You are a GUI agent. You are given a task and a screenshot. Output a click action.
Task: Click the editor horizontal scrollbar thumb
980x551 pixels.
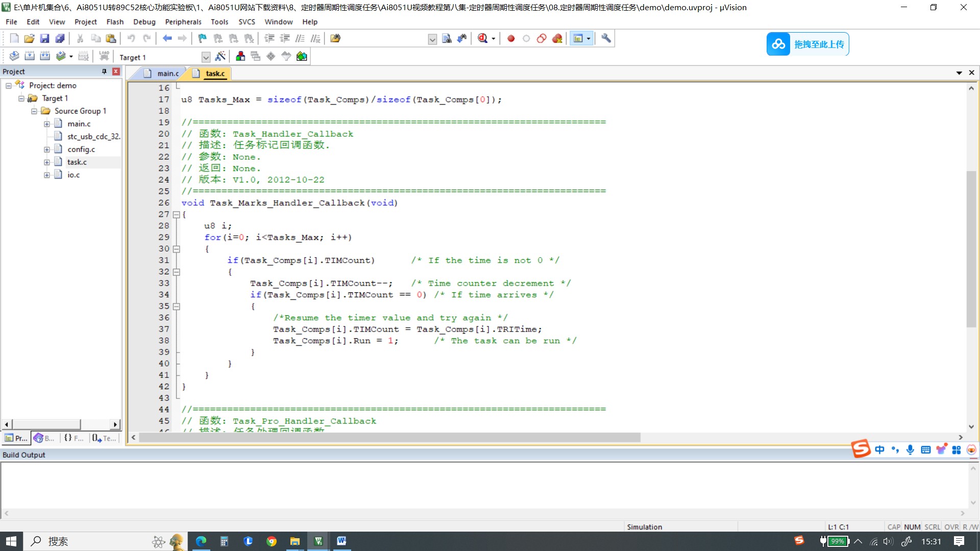pyautogui.click(x=389, y=437)
